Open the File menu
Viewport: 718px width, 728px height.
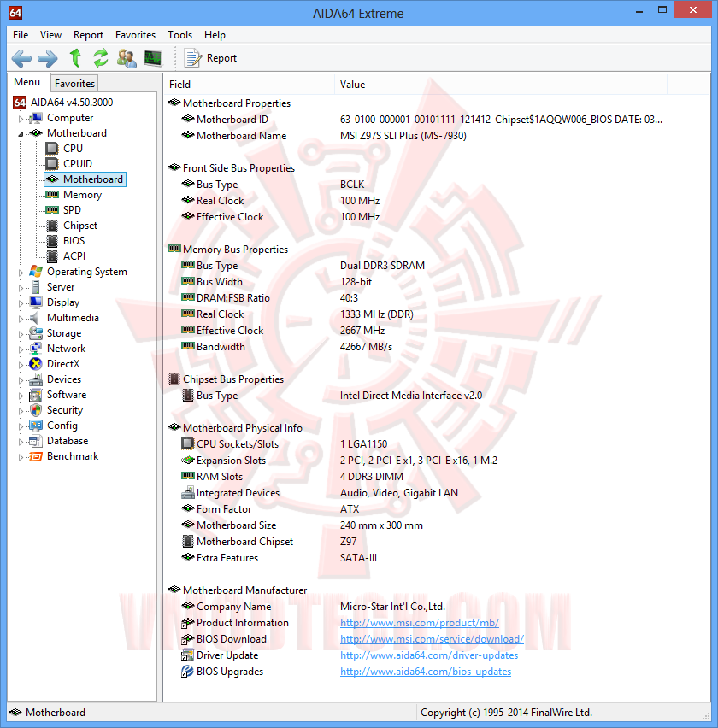pyautogui.click(x=21, y=35)
